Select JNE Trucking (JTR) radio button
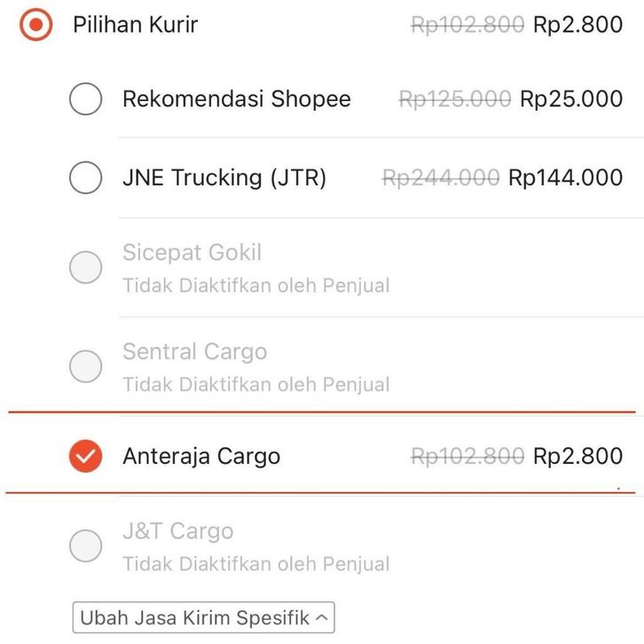The height and width of the screenshot is (644, 644). tap(85, 178)
